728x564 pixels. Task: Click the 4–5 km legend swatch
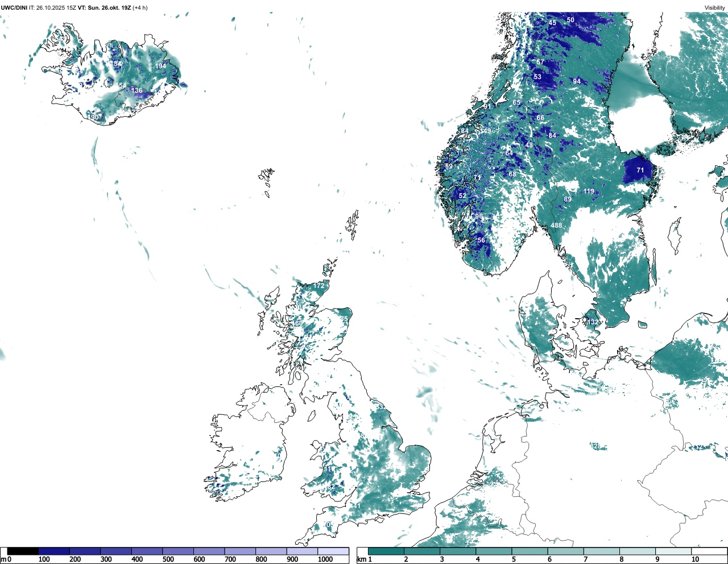point(494,551)
